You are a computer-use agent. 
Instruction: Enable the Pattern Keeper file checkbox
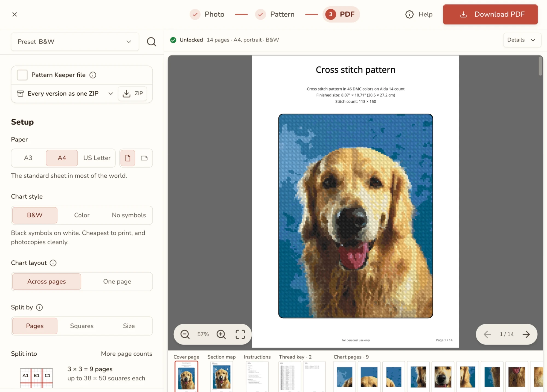point(22,75)
